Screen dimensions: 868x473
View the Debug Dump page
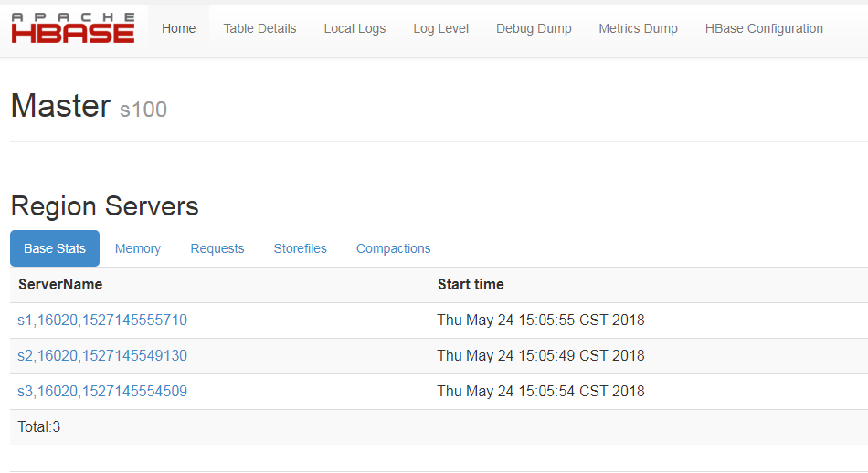coord(534,29)
